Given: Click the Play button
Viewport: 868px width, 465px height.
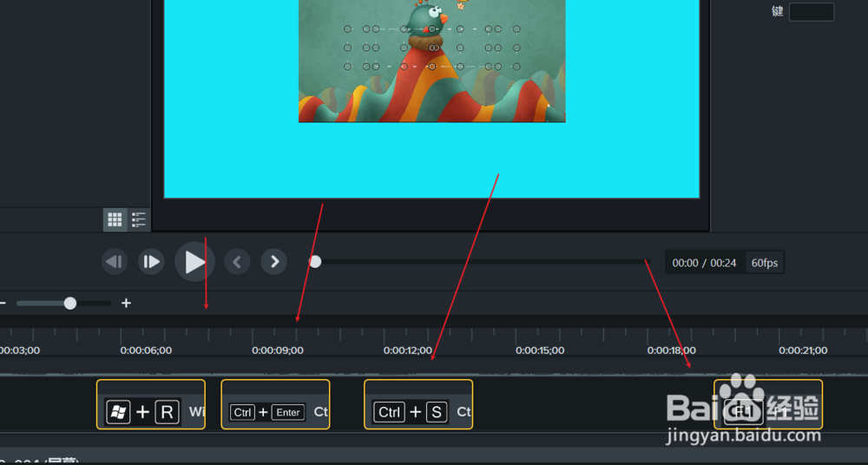Looking at the screenshot, I should pos(194,262).
